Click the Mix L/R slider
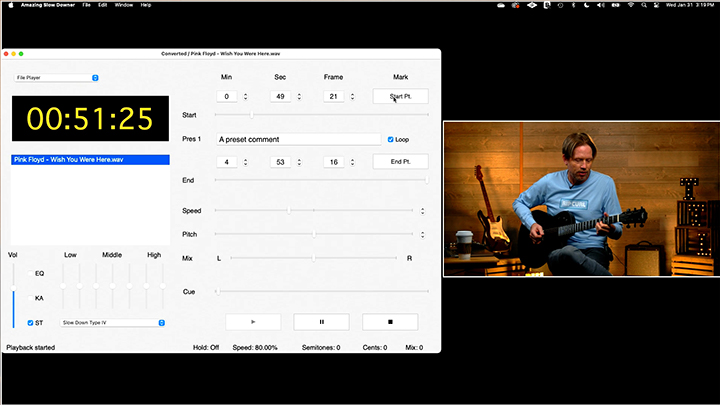Image resolution: width=720 pixels, height=405 pixels. pyautogui.click(x=314, y=258)
